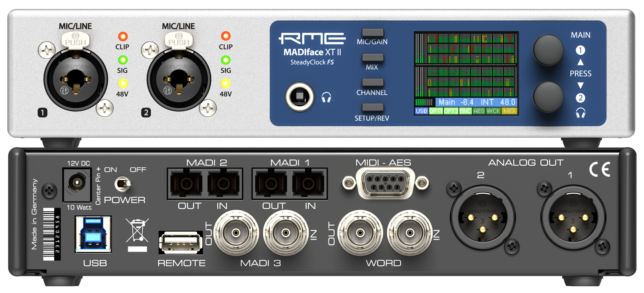Click the '48.0' sample rate on the display
This screenshot has height=293, width=644.
(508, 102)
